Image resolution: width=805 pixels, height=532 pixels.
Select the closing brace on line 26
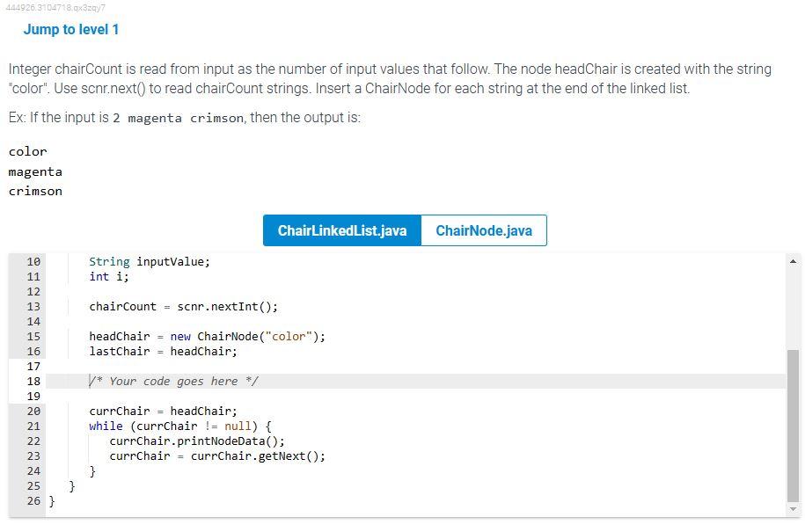(51, 500)
